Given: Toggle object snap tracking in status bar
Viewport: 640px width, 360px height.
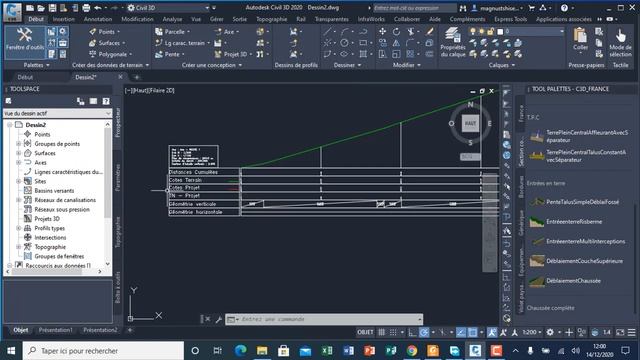Looking at the screenshot, I should (461, 332).
